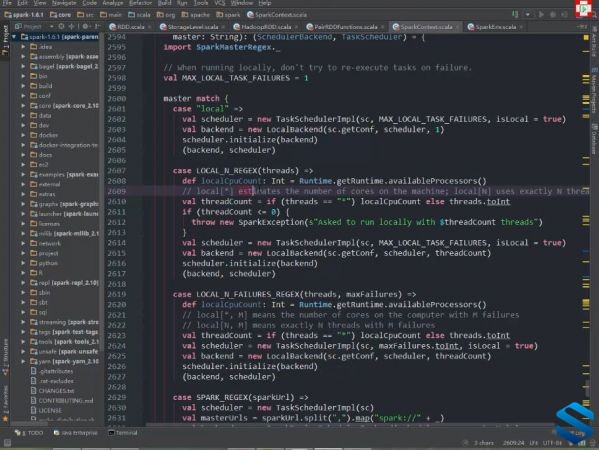Click the yellow warning marker at the top of the error stripe
Screen dimensions: 599x450
tap(586, 37)
